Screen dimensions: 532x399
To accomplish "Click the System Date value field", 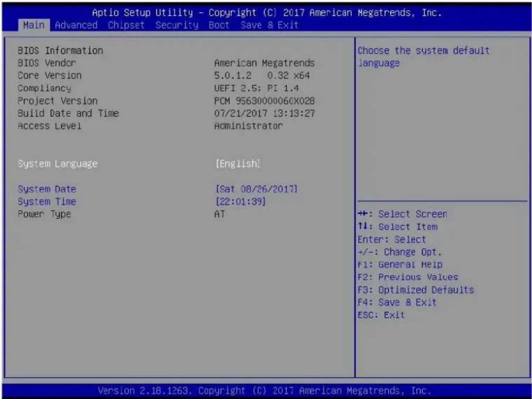I will [x=256, y=189].
